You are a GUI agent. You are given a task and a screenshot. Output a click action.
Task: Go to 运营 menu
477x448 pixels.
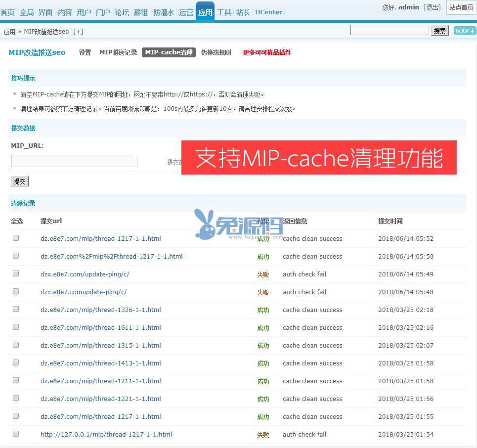(x=186, y=12)
